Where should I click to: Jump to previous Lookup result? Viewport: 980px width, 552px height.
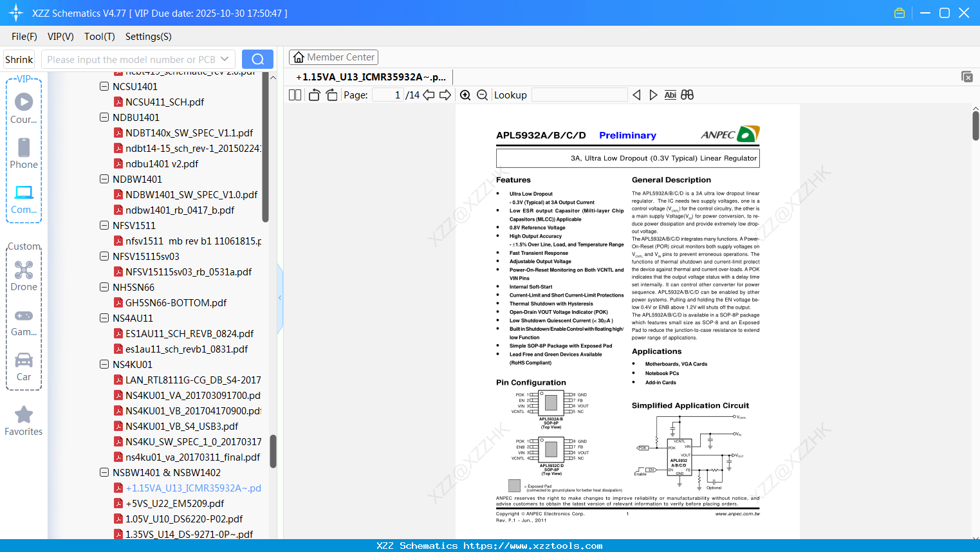pyautogui.click(x=636, y=95)
